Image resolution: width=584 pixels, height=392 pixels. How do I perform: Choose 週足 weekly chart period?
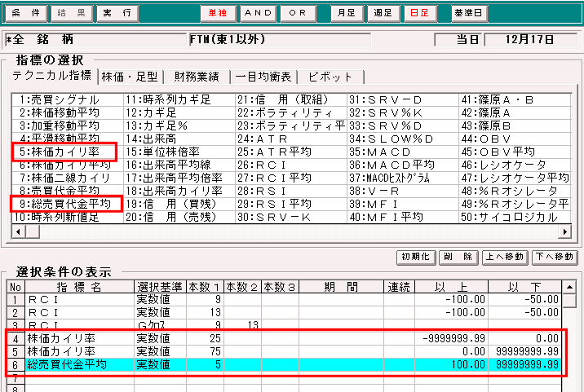click(x=383, y=14)
